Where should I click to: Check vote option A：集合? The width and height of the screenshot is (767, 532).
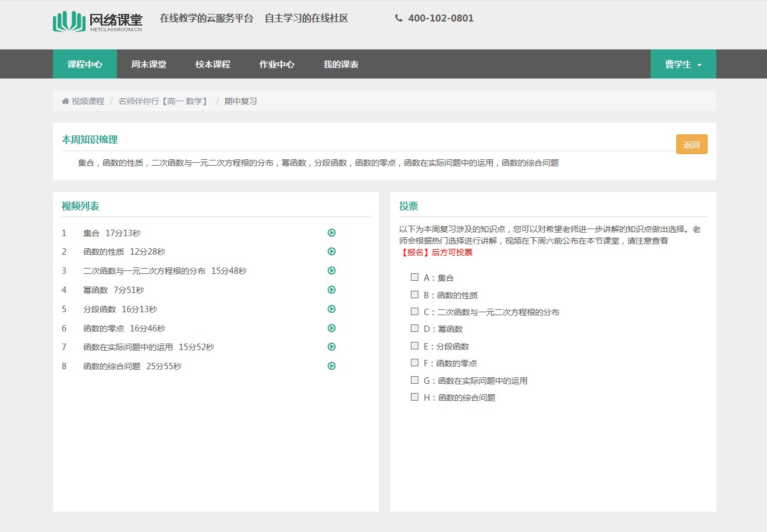(x=414, y=277)
